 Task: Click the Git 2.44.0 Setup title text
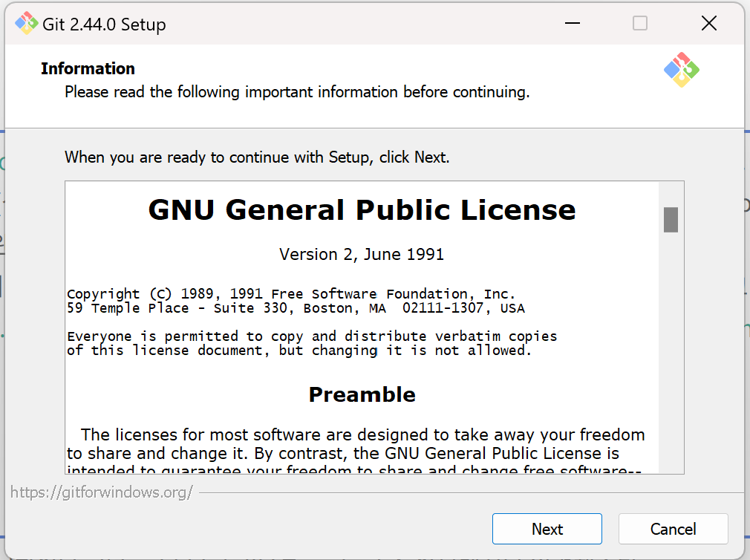coord(104,25)
